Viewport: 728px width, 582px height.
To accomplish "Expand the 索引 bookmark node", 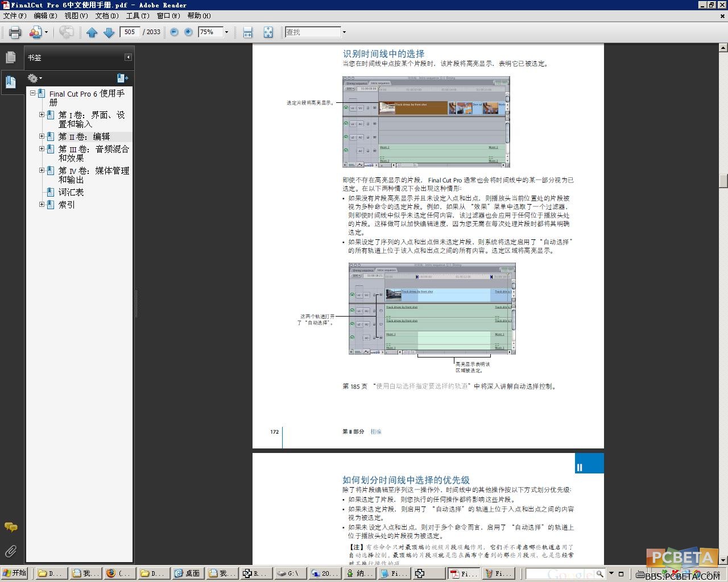I will coord(42,205).
